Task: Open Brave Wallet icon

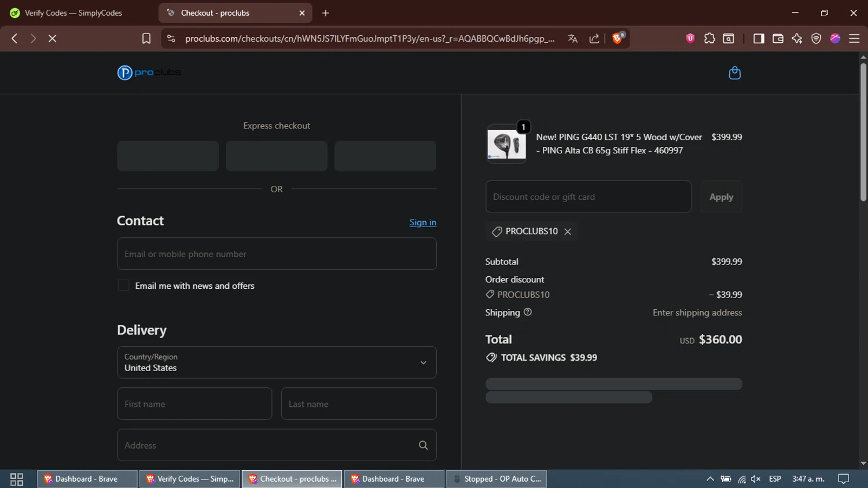Action: [x=778, y=38]
